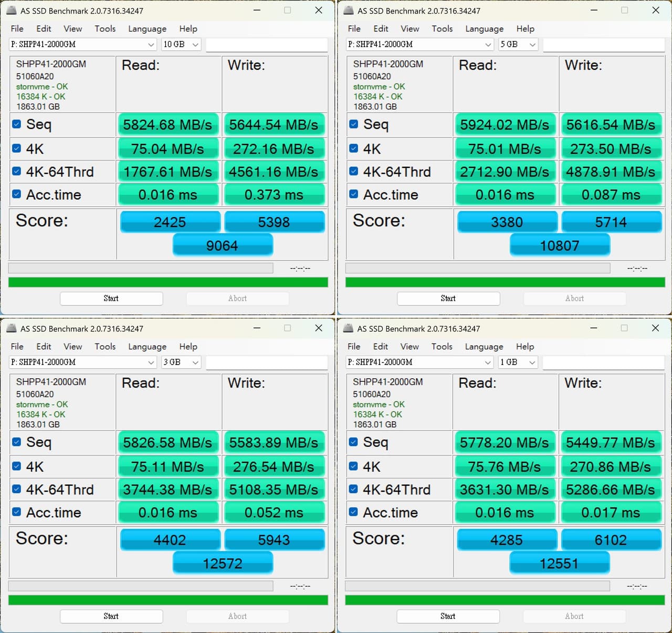Open the Tools menu in the 3 GB window

(x=105, y=347)
